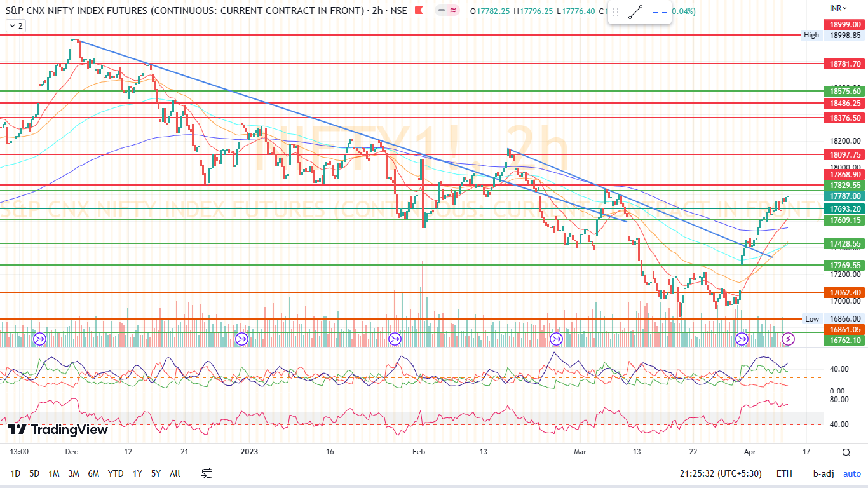Open chart settings gear at time axis corner
868x488 pixels.
pos(846,452)
